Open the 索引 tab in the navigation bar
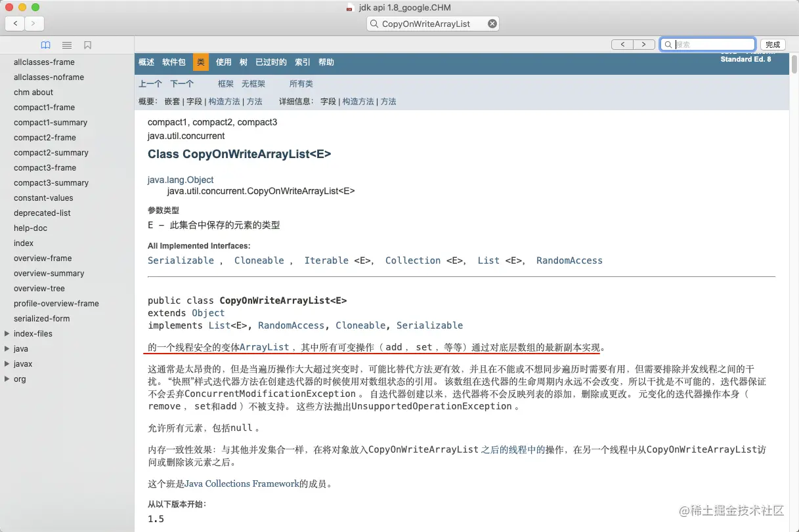The width and height of the screenshot is (799, 532). pyautogui.click(x=301, y=62)
